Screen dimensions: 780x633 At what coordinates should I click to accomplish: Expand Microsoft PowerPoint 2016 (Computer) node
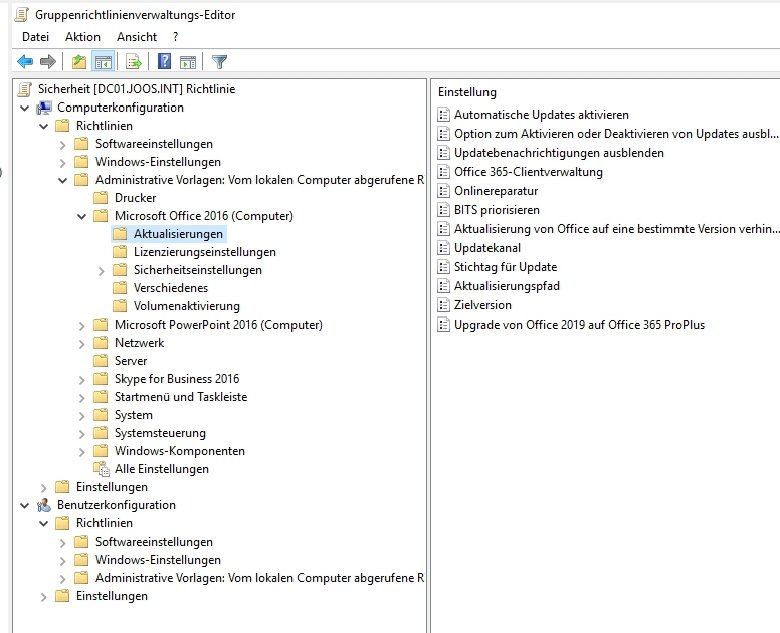pyautogui.click(x=81, y=325)
